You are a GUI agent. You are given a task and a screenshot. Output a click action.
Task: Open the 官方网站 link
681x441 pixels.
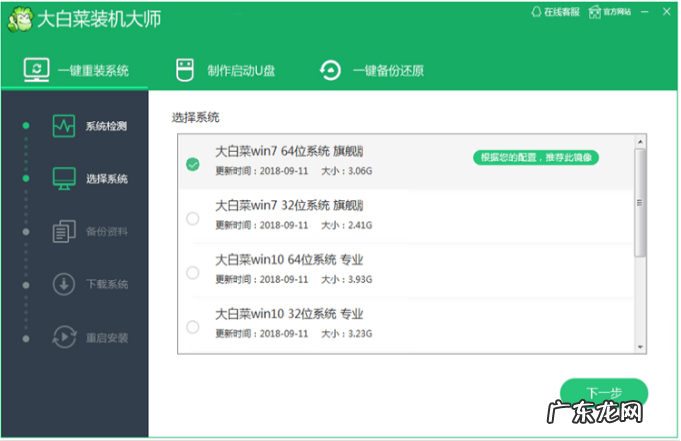coord(610,12)
